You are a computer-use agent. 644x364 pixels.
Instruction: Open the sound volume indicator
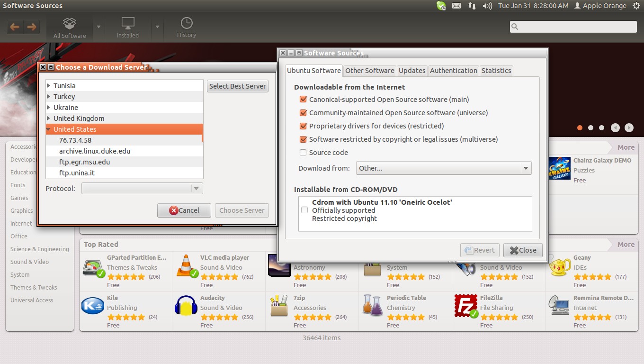pos(487,6)
